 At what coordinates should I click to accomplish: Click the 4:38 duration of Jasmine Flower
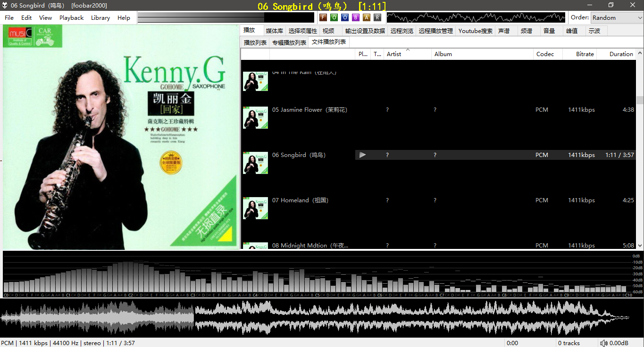[628, 110]
